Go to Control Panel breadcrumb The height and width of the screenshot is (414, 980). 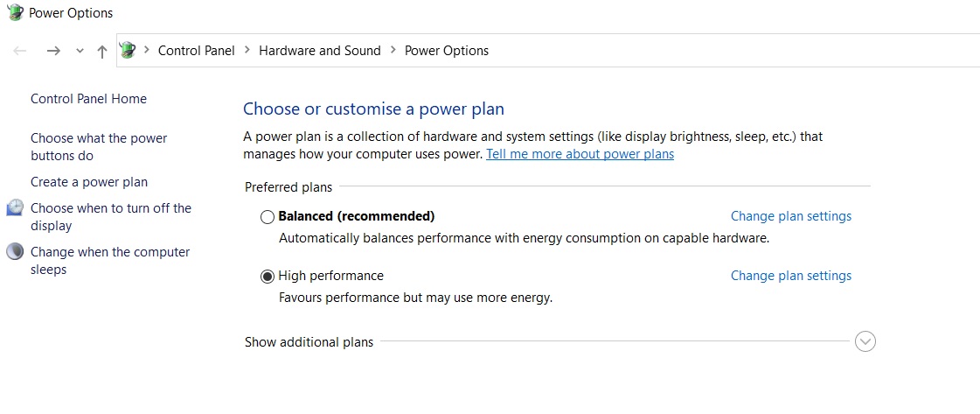pyautogui.click(x=196, y=51)
